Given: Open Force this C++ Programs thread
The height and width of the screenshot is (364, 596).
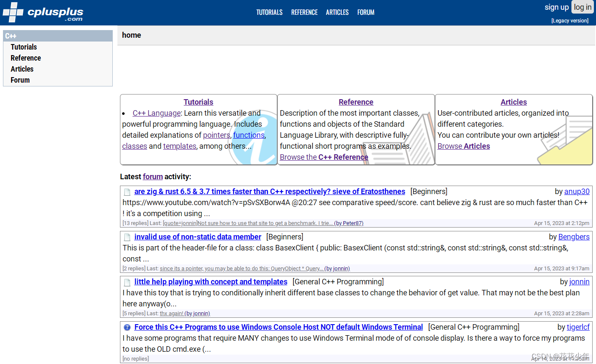Looking at the screenshot, I should point(279,327).
